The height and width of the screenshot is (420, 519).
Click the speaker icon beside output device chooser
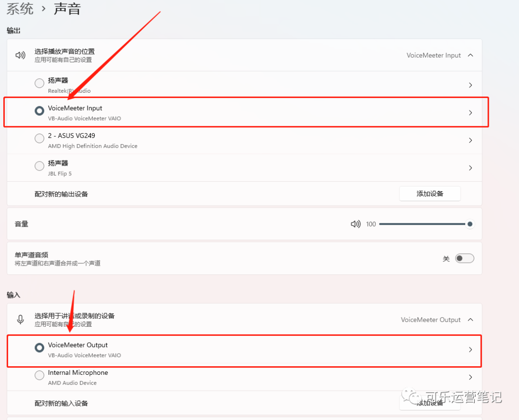point(21,55)
